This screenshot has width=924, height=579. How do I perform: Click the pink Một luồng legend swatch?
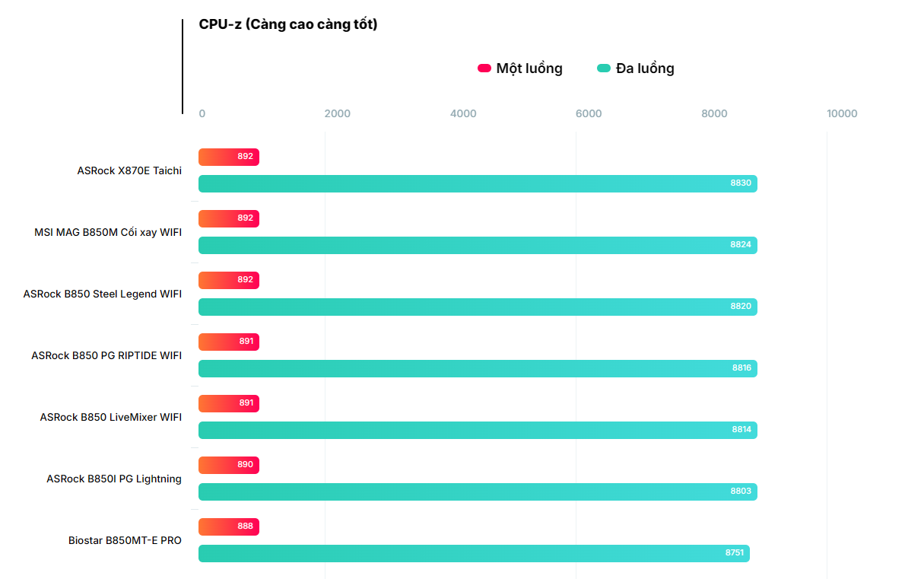click(484, 68)
